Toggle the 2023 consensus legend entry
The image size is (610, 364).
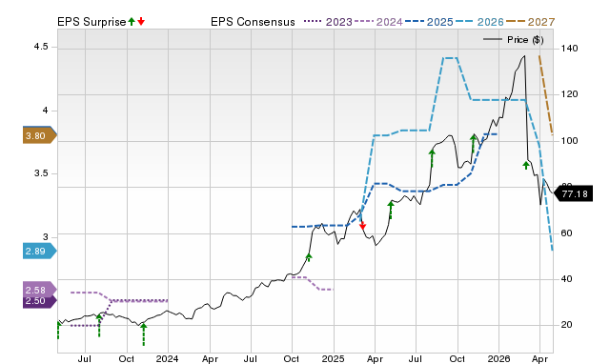pyautogui.click(x=328, y=22)
